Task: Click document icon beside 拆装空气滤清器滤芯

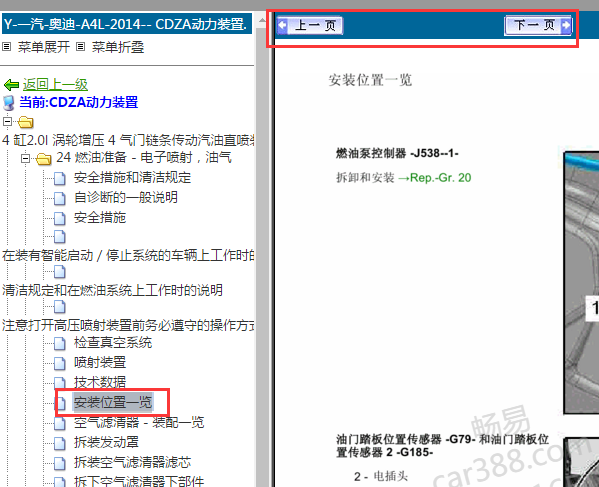Action: (60, 463)
